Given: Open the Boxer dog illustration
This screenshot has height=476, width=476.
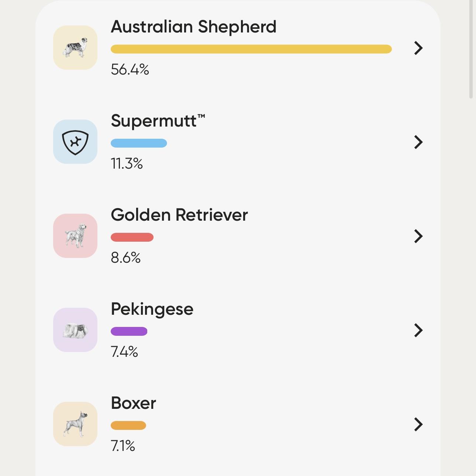Looking at the screenshot, I should pyautogui.click(x=75, y=424).
